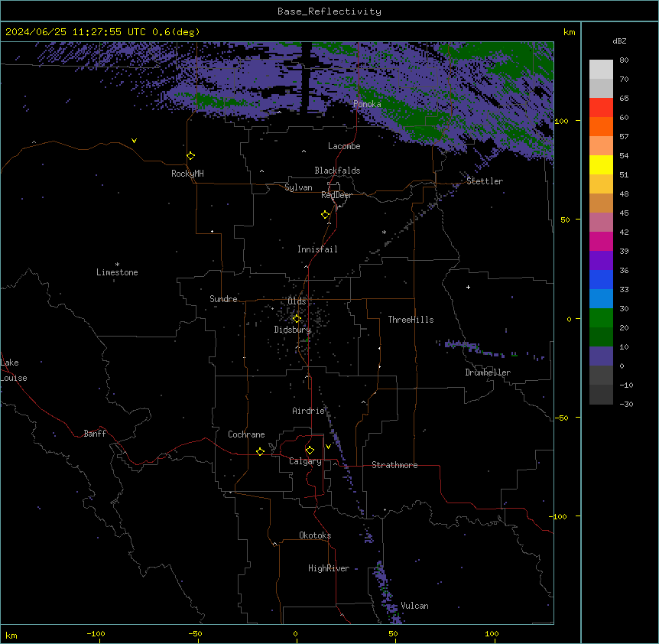Screen dimensions: 659x644
Task: Click the asterisk marker above Limestone label
Action: point(117,265)
